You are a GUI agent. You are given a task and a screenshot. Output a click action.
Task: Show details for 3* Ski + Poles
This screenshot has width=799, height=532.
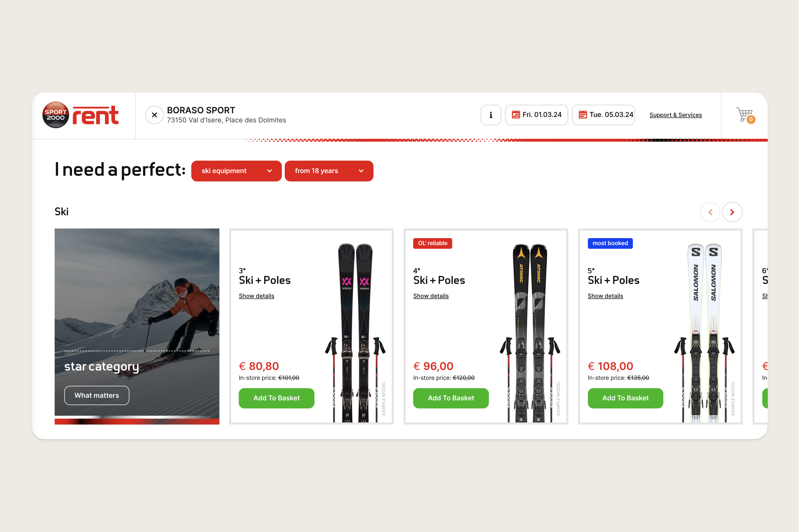click(x=256, y=296)
